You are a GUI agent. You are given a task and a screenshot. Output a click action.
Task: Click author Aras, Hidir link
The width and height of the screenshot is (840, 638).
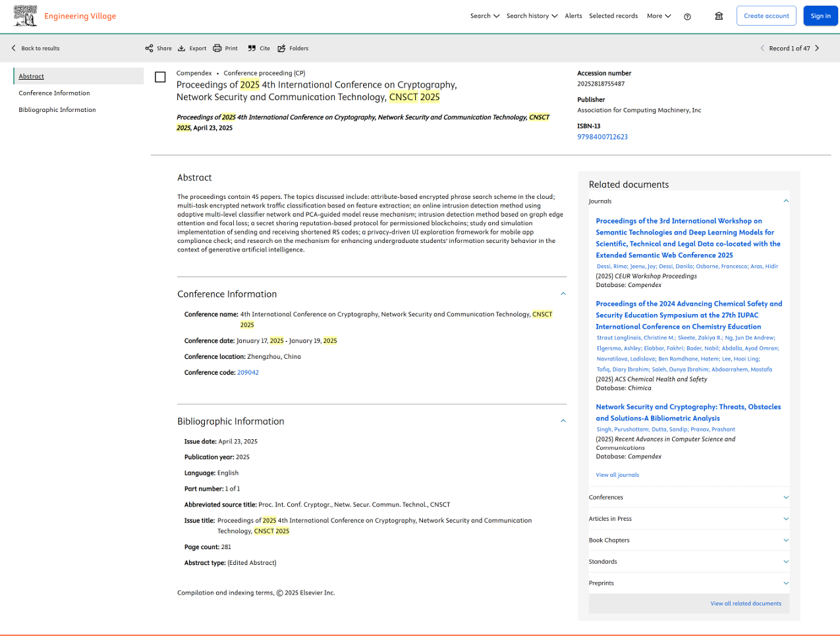click(764, 266)
